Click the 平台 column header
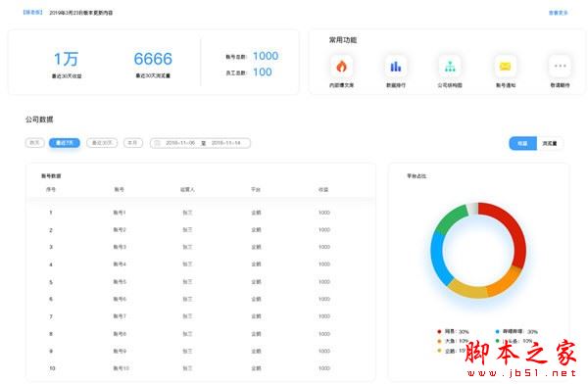Image resolution: width=588 pixels, height=384 pixels. point(256,190)
